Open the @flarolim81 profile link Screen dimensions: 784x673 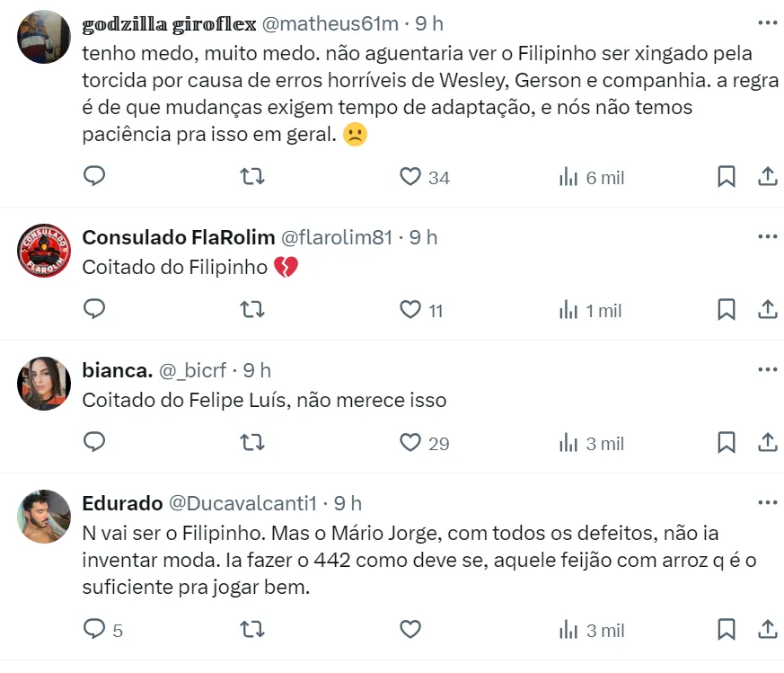337,237
